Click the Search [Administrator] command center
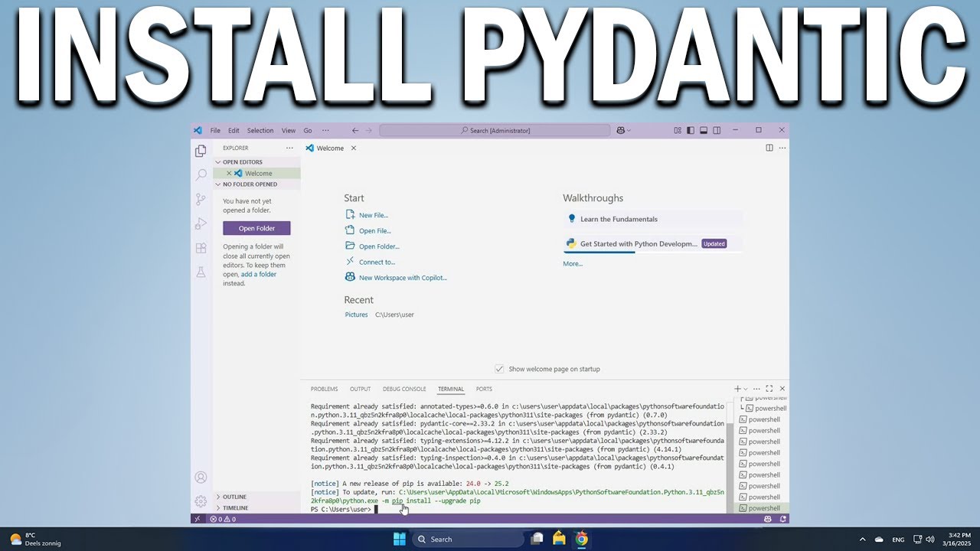This screenshot has height=551, width=980. pyautogui.click(x=495, y=130)
